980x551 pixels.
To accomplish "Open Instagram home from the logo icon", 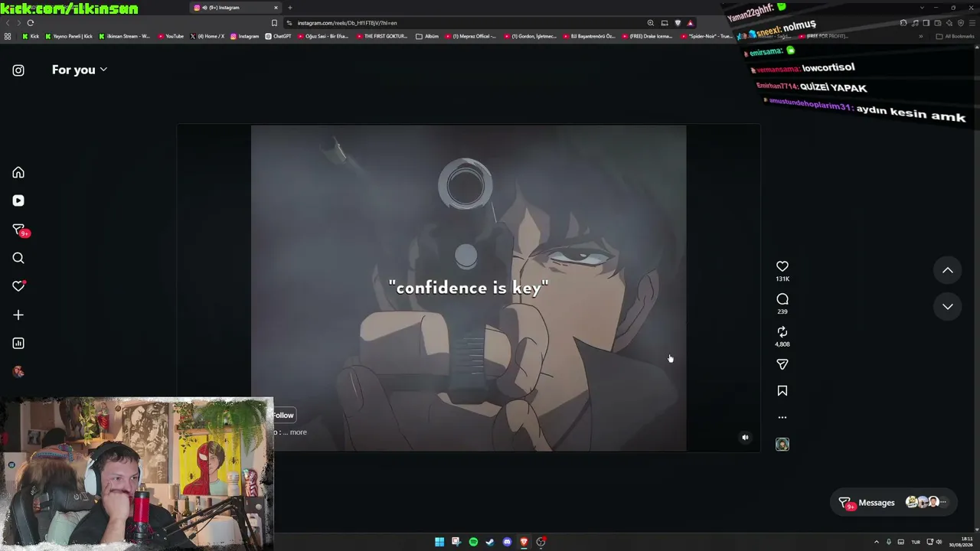I will pyautogui.click(x=18, y=70).
